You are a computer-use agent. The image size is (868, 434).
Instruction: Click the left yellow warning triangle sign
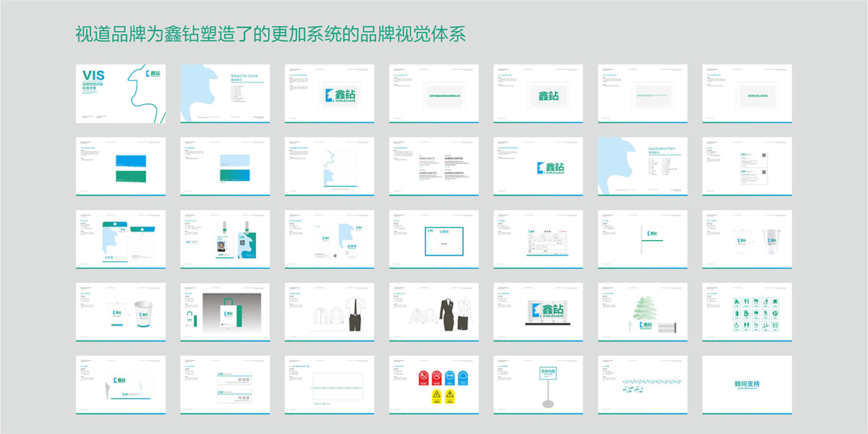point(436,395)
